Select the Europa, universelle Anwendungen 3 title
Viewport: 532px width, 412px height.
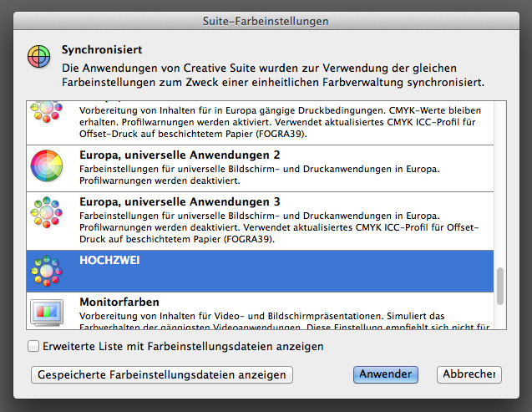click(179, 202)
